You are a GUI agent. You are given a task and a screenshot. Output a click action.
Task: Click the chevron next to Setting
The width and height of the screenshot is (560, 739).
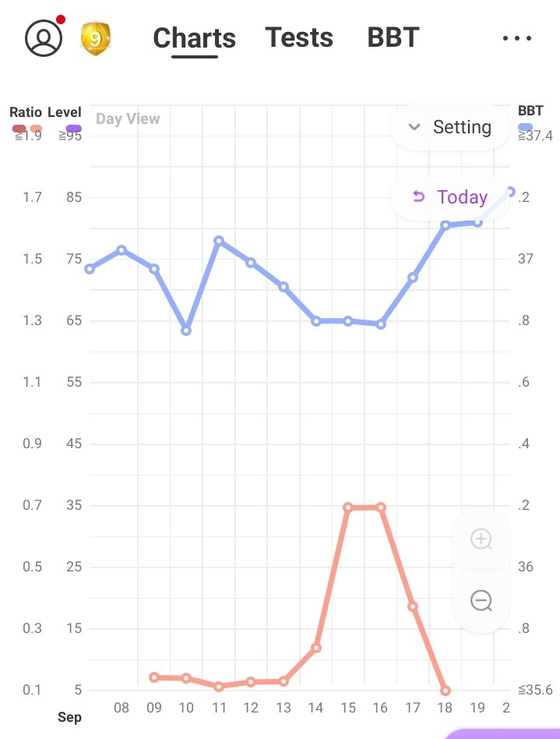point(414,127)
